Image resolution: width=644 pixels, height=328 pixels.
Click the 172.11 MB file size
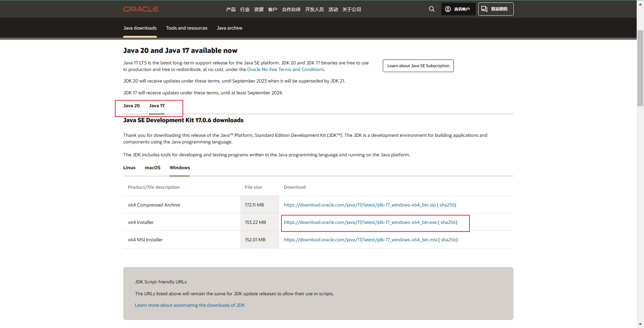[x=254, y=205]
